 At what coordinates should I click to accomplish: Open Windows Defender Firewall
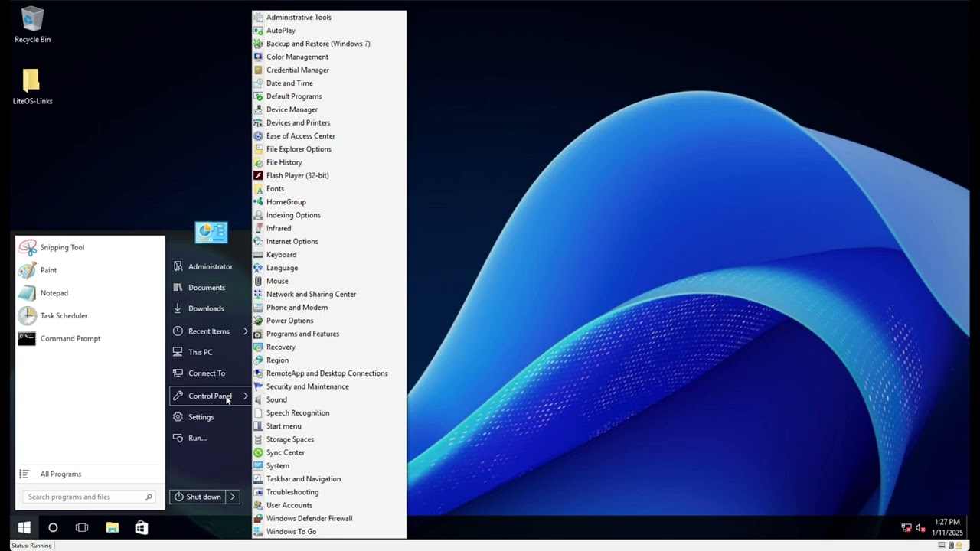(x=329, y=518)
